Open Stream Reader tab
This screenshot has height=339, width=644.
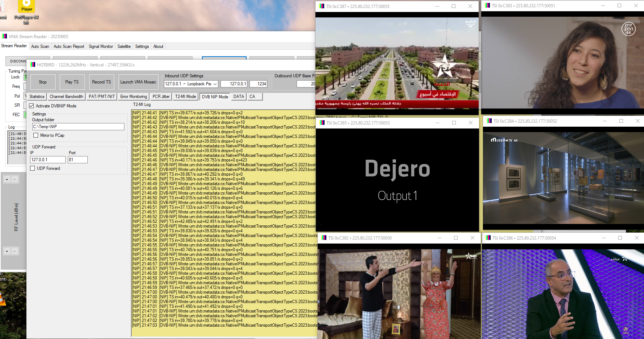pos(14,46)
